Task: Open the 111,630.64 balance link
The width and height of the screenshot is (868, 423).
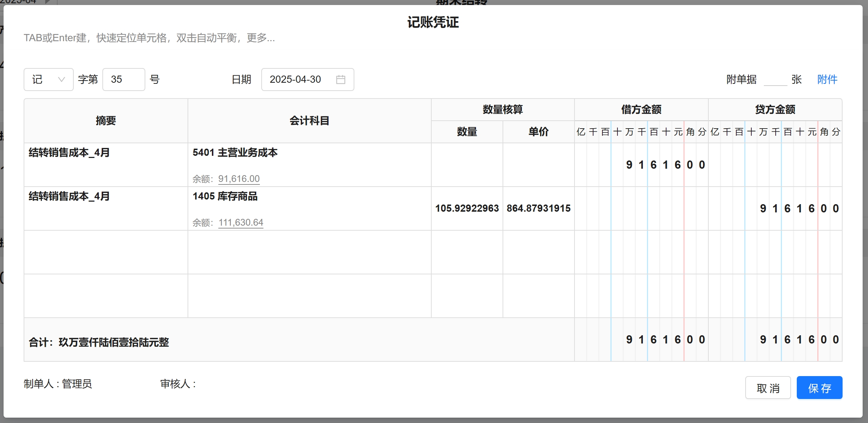Action: [x=241, y=222]
